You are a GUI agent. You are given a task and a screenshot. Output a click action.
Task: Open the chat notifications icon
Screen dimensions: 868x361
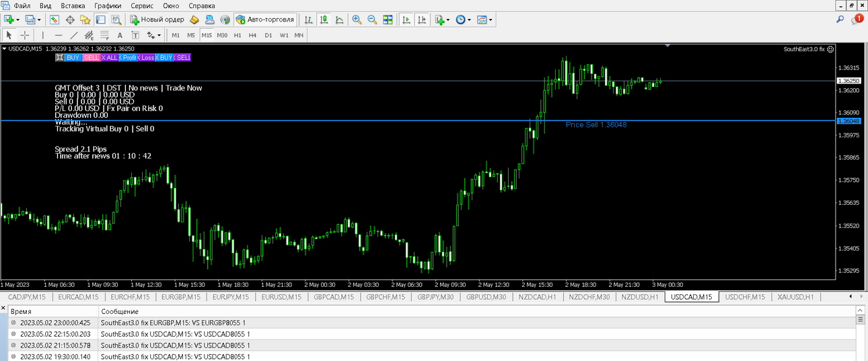(x=857, y=20)
